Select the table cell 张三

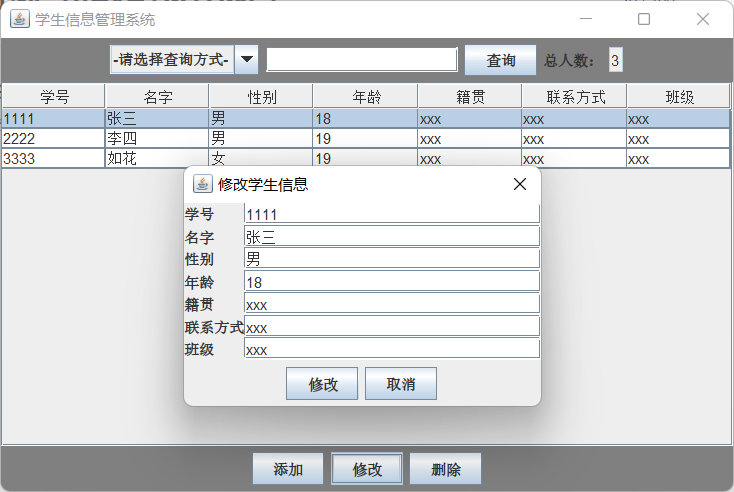[x=157, y=118]
